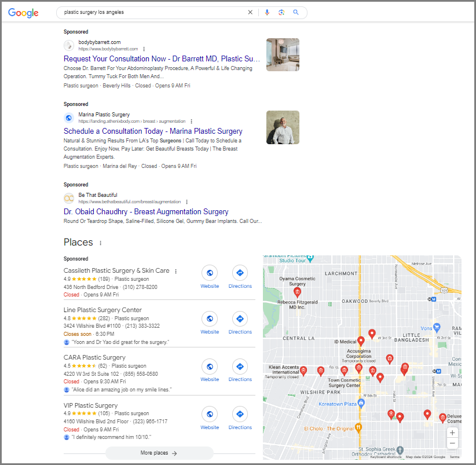Click Website icon for CARA Plastic Surgery
This screenshot has width=476, height=465.
pyautogui.click(x=210, y=367)
